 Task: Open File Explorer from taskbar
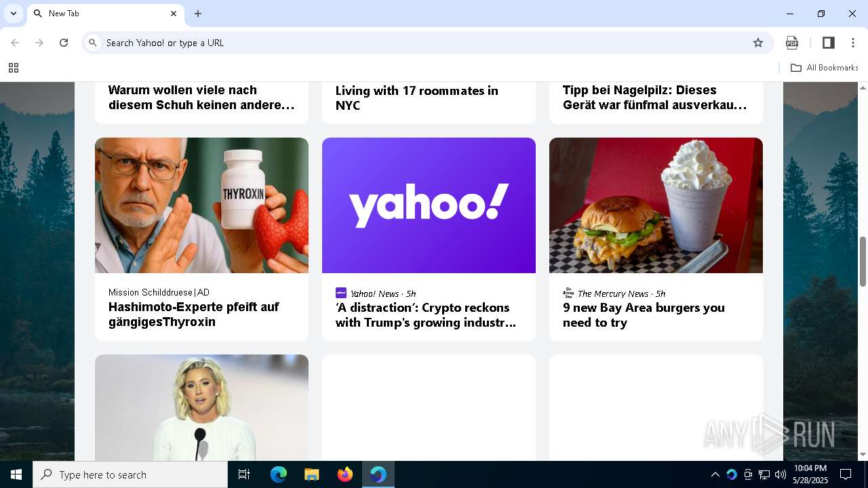(x=311, y=474)
